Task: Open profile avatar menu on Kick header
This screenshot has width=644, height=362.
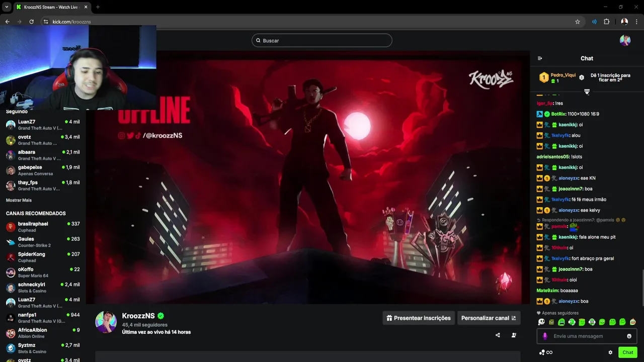Action: (625, 41)
